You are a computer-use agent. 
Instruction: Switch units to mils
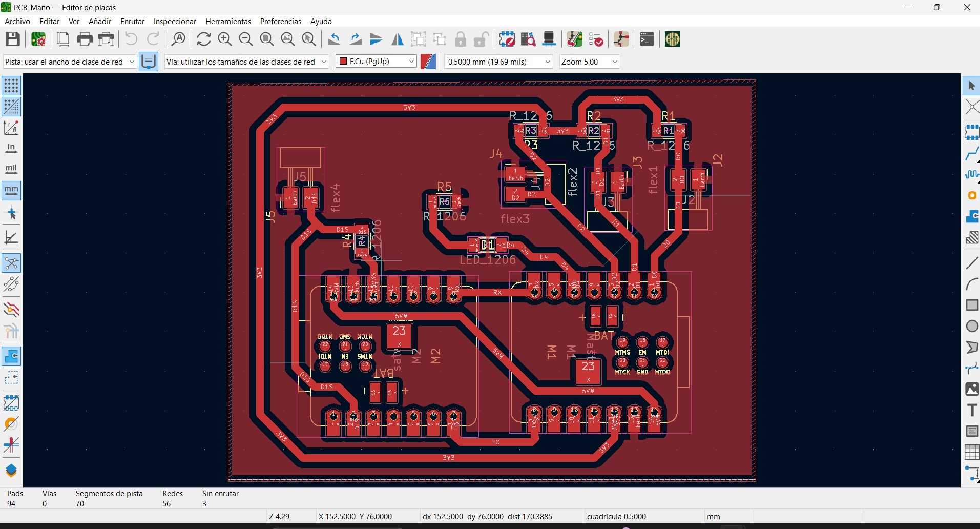coord(11,169)
